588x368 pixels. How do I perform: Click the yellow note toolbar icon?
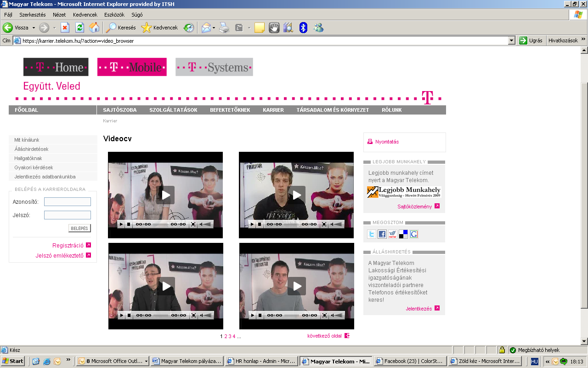(x=260, y=28)
